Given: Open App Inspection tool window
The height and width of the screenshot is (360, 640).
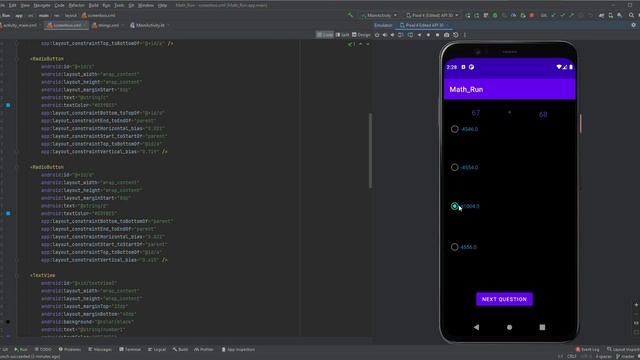Looking at the screenshot, I should (x=238, y=349).
